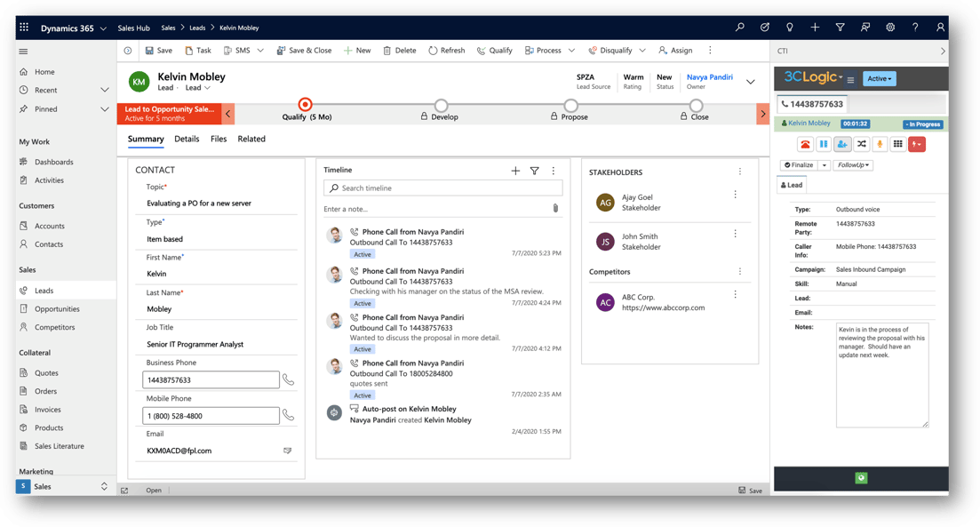Open the Dynamics 365 app launcher grid

click(x=24, y=28)
